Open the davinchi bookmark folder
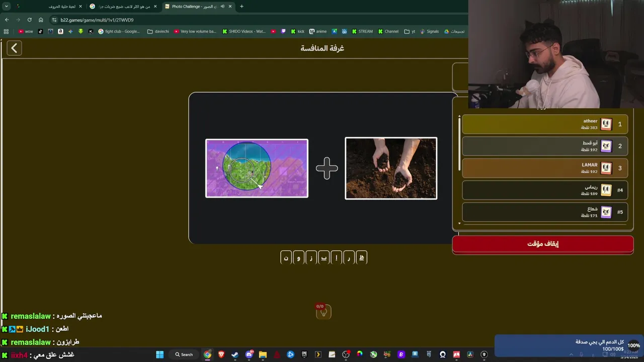The image size is (644, 362). [x=158, y=31]
